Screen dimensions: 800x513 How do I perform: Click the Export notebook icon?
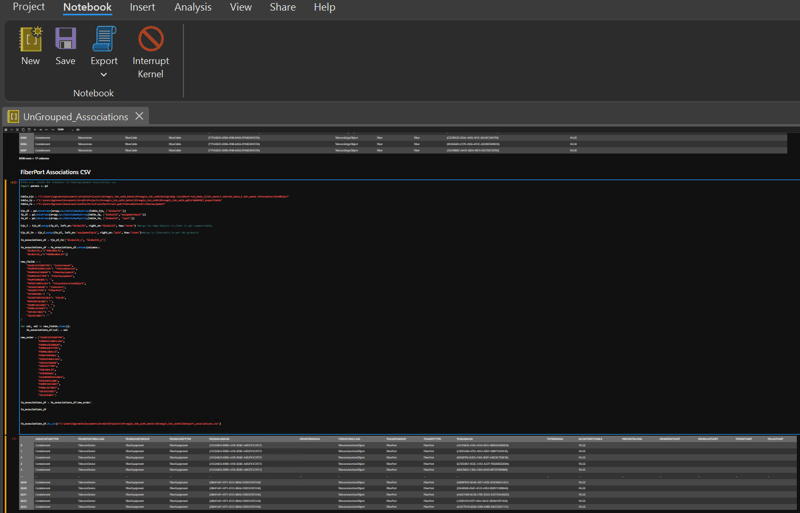(104, 40)
